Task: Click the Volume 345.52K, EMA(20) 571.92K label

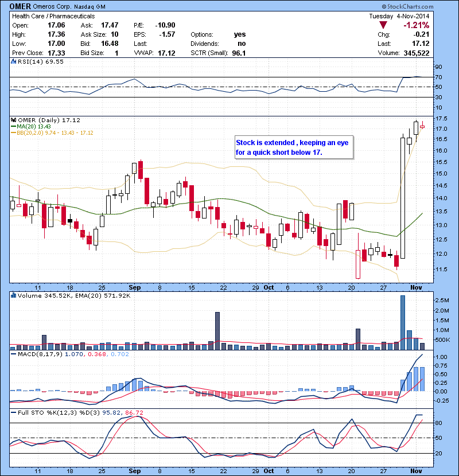Action: tap(74, 295)
